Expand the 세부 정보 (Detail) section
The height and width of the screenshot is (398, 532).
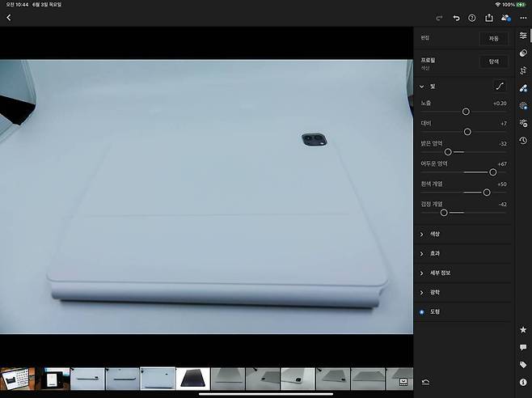(x=441, y=273)
